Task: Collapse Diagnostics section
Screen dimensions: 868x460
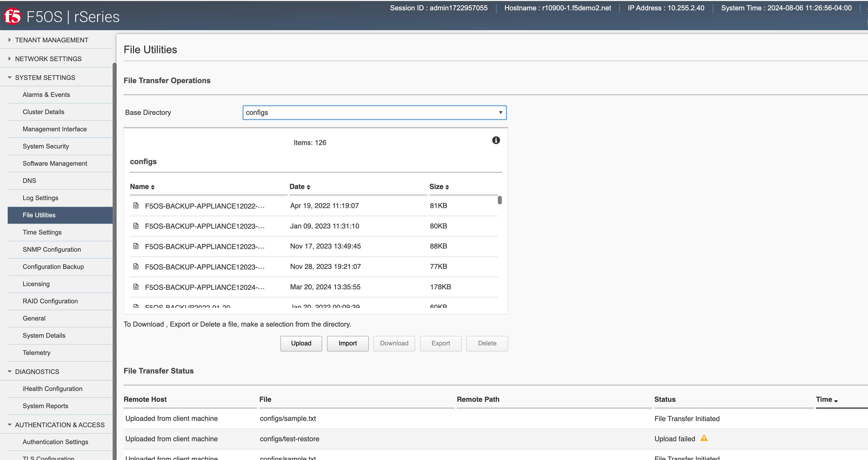Action: point(10,372)
